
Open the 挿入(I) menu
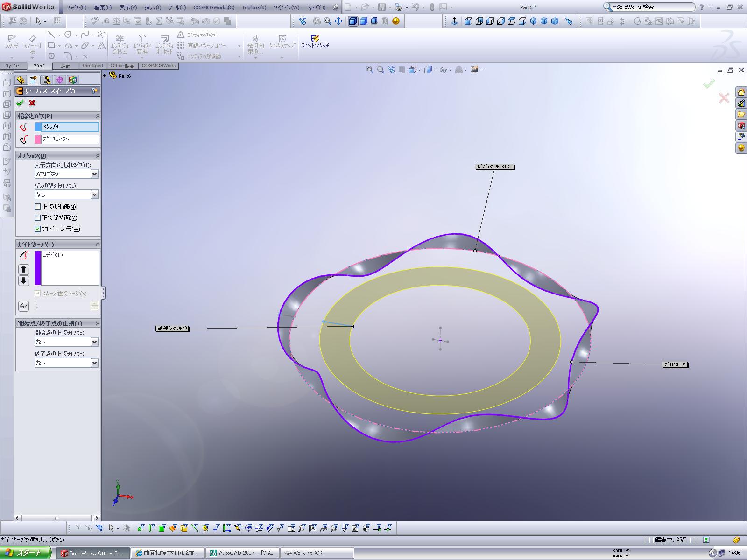pos(153,7)
